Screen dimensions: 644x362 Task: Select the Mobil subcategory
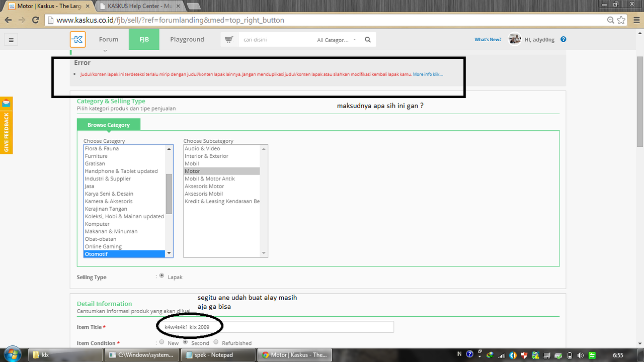click(221, 163)
